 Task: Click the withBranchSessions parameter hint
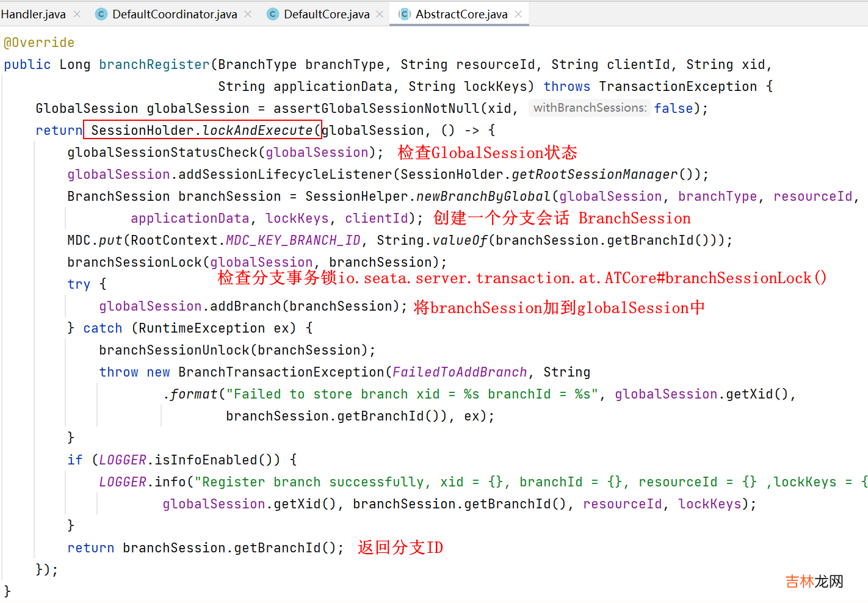click(x=590, y=108)
